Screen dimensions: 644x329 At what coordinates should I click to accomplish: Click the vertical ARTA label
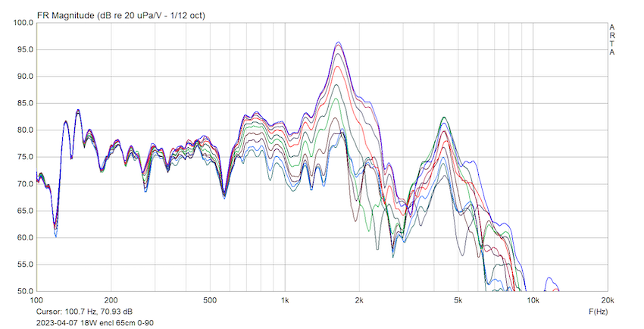(611, 39)
